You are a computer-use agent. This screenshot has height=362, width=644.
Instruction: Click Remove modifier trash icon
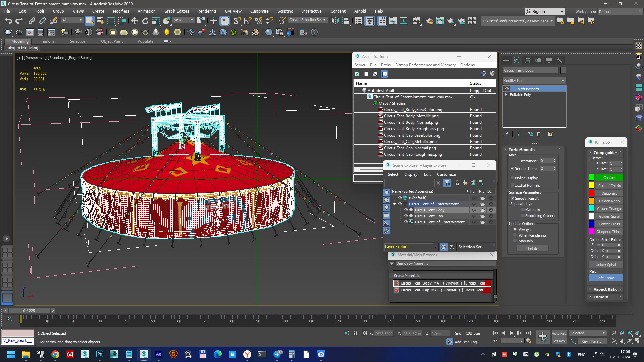(x=539, y=134)
